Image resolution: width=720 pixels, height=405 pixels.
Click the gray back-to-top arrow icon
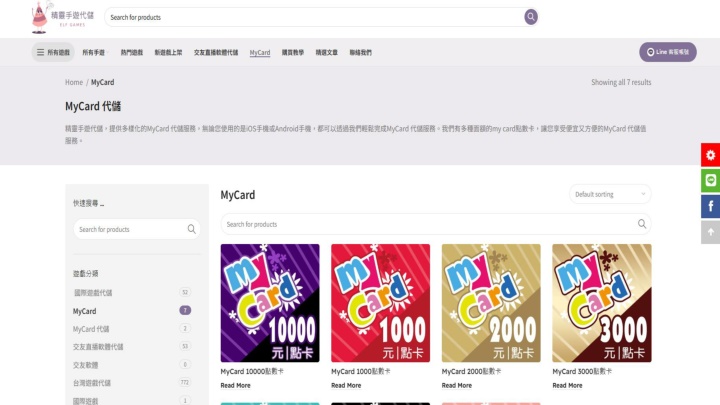710,232
